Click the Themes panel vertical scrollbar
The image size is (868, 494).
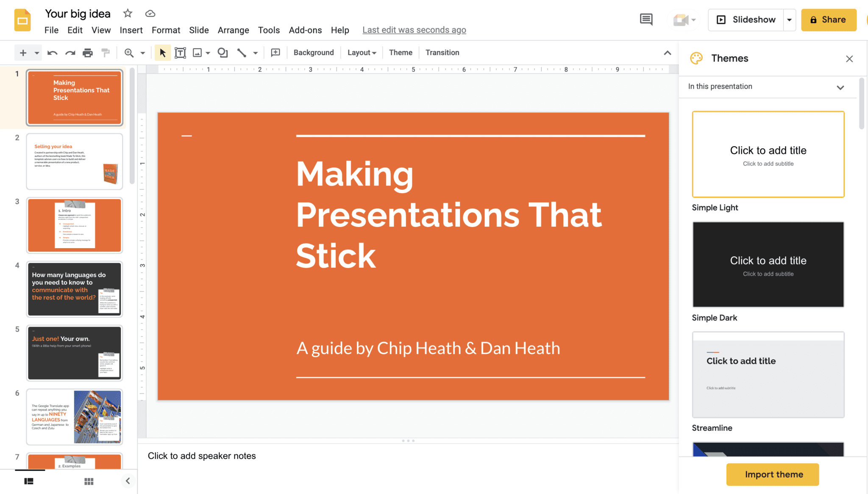click(862, 104)
